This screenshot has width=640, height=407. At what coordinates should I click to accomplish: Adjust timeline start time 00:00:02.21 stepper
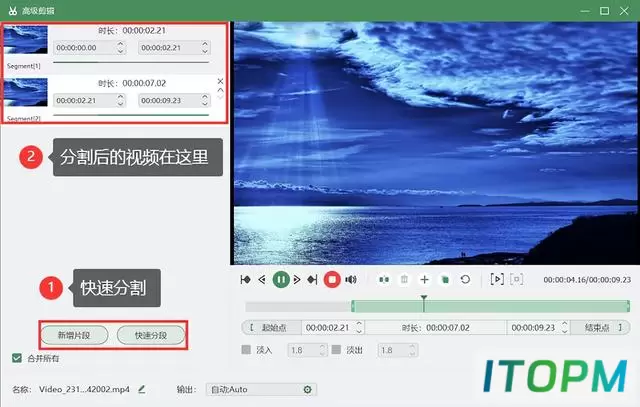coord(359,327)
